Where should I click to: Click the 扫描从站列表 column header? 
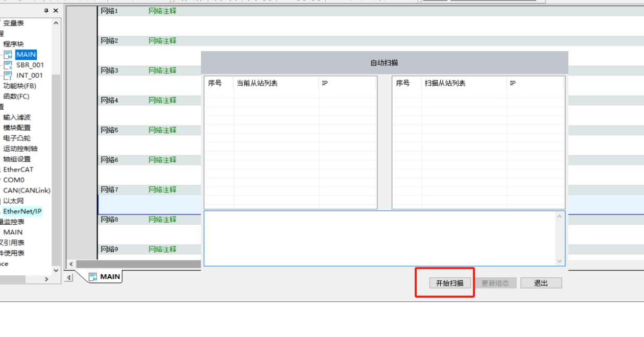[x=445, y=83]
